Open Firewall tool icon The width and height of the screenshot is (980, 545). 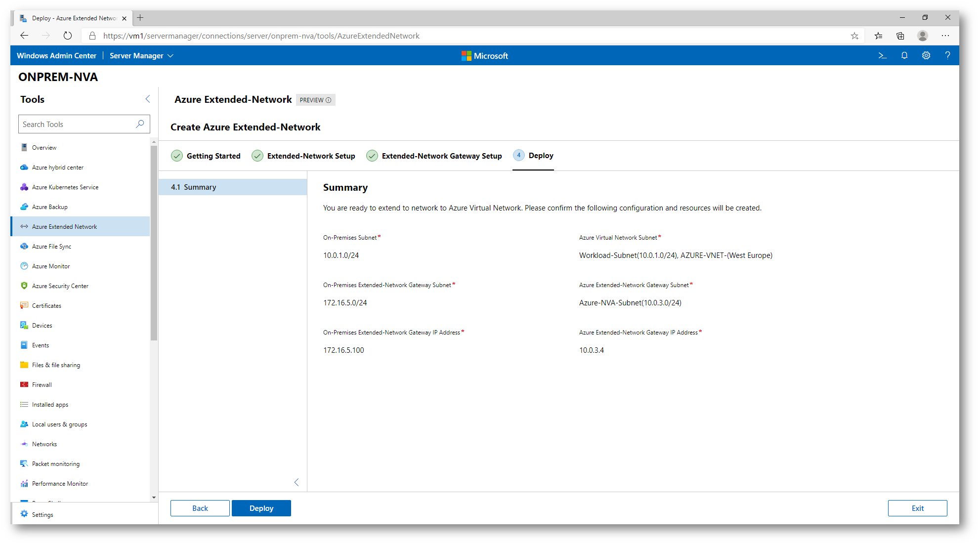tap(24, 384)
